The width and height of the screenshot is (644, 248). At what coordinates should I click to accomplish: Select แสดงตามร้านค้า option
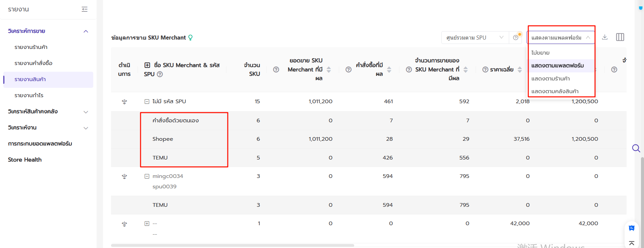click(550, 78)
